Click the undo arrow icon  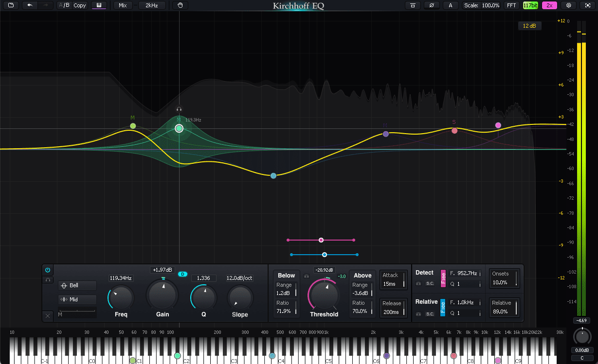click(x=31, y=5)
